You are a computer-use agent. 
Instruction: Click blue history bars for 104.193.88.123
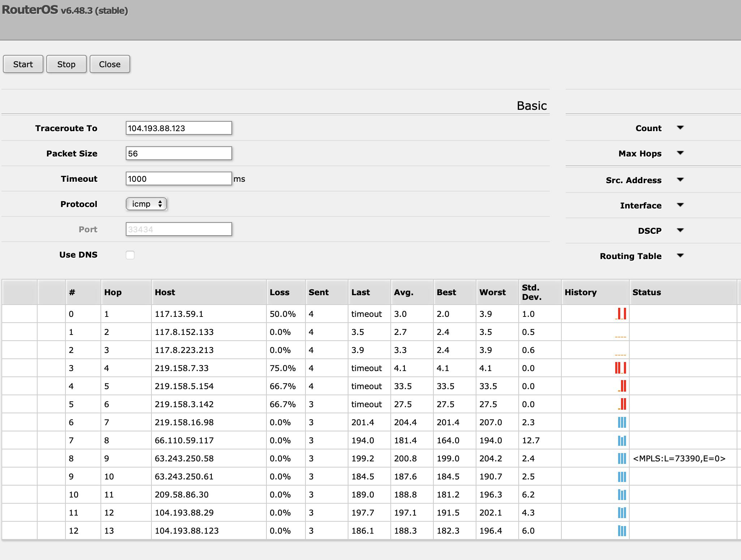click(x=622, y=531)
